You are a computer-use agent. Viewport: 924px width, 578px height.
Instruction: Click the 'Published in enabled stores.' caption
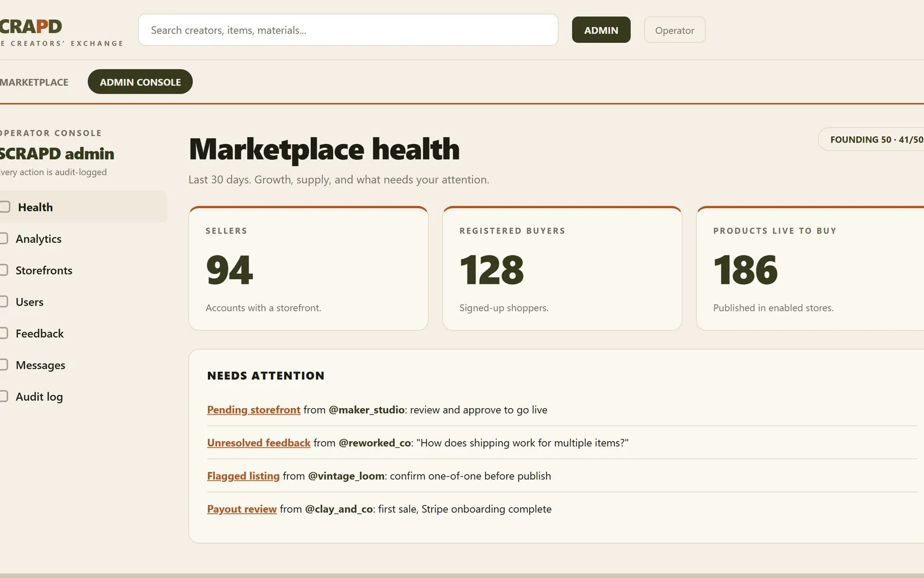[x=773, y=308]
